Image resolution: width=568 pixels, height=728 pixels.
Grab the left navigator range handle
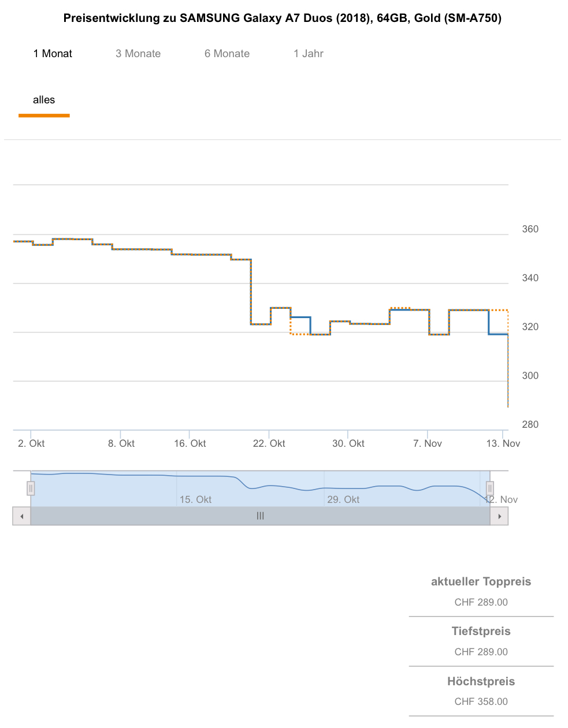pyautogui.click(x=31, y=488)
